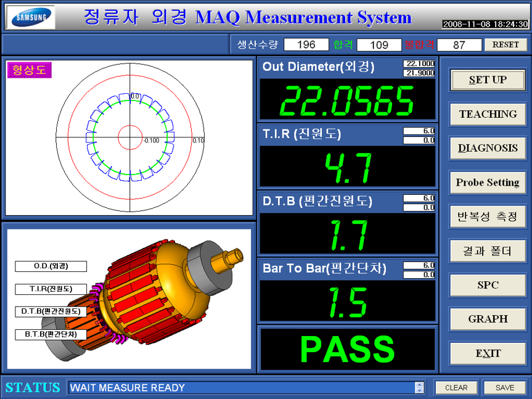Select the O.D.(외경) label on rotor diagram

click(x=51, y=266)
